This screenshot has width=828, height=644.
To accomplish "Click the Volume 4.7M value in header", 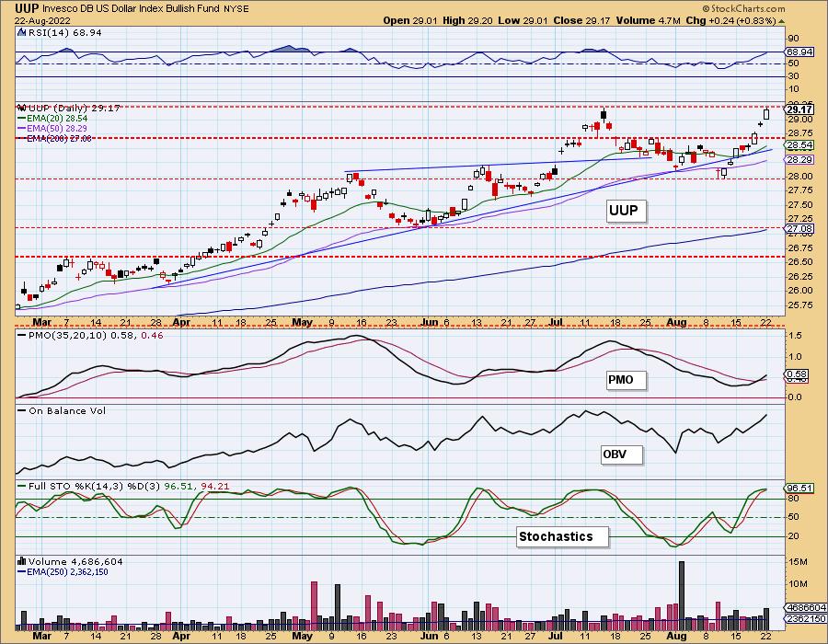I will [648, 20].
